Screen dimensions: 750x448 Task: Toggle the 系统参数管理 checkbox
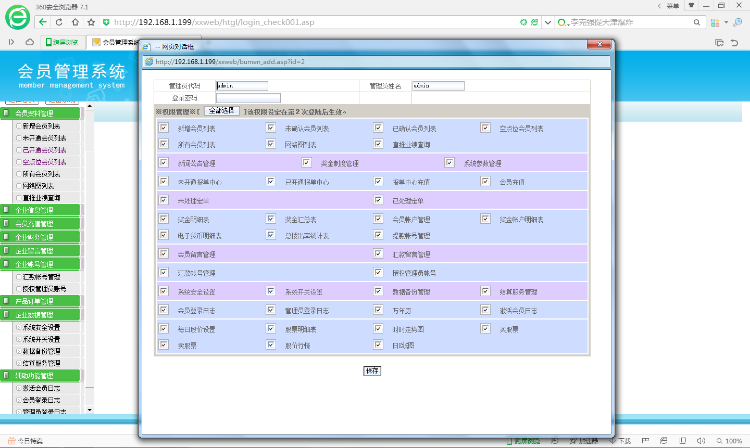[450, 162]
